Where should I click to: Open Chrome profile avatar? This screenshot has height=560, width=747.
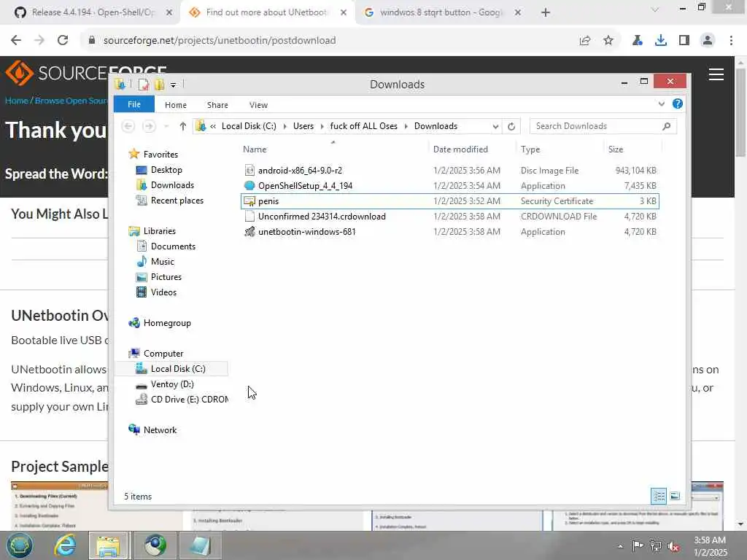coord(708,41)
